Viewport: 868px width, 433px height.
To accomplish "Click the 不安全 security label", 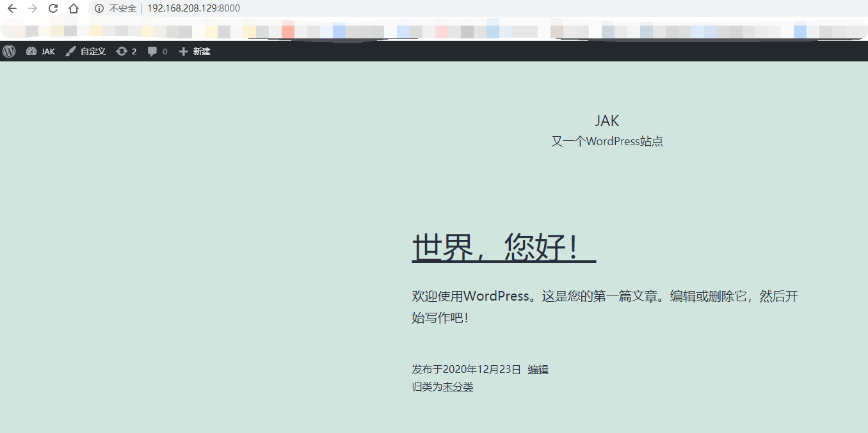I will tap(123, 8).
